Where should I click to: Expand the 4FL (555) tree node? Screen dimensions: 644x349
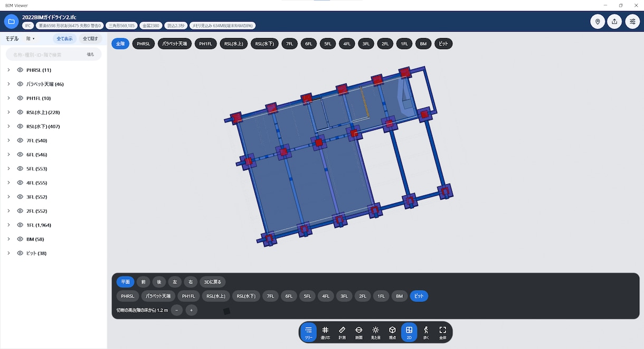8,183
